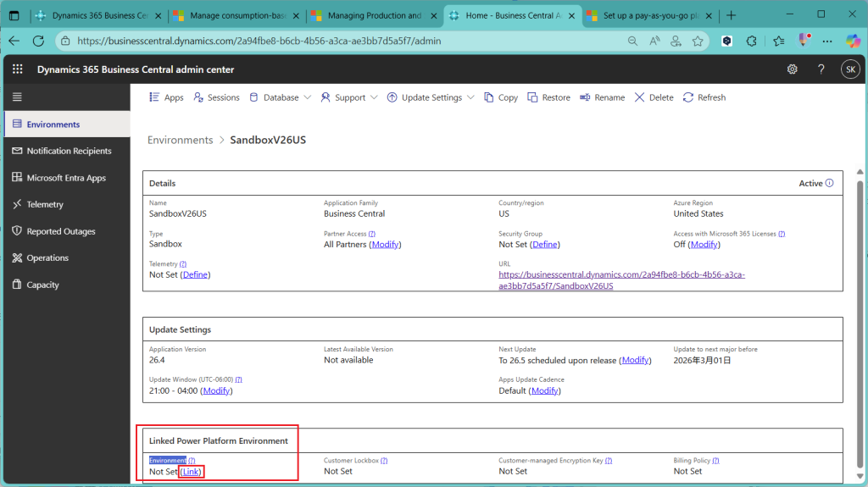This screenshot has height=487, width=868.
Task: Open Customer-managed Encryption Key help tooltip
Action: (x=609, y=461)
